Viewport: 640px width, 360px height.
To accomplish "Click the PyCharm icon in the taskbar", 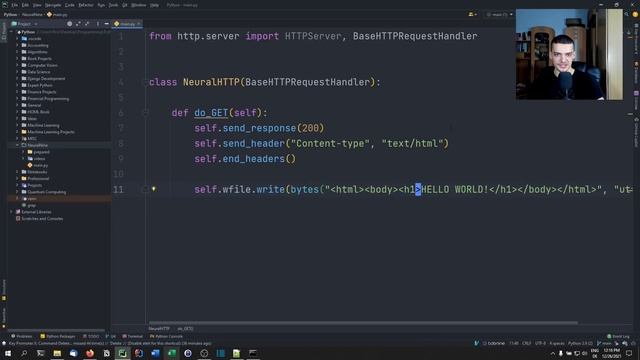I will (x=122, y=353).
